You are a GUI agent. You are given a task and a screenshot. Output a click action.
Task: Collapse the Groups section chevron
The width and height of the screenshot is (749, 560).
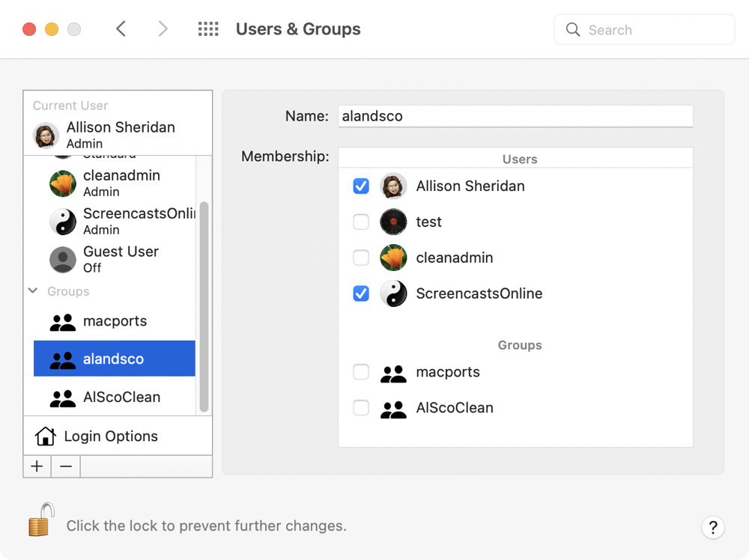coord(33,290)
